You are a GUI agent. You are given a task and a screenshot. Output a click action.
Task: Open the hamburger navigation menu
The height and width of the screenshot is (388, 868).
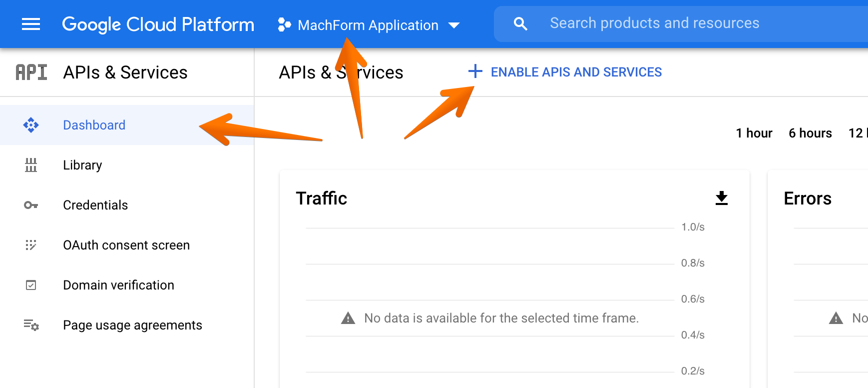point(31,24)
